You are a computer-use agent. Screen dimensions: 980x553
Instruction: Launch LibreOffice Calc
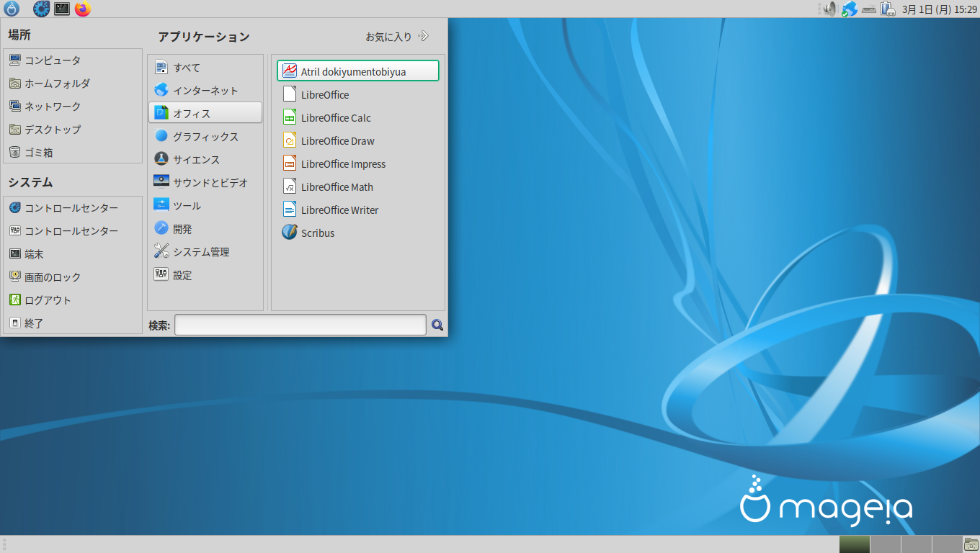pos(357,118)
